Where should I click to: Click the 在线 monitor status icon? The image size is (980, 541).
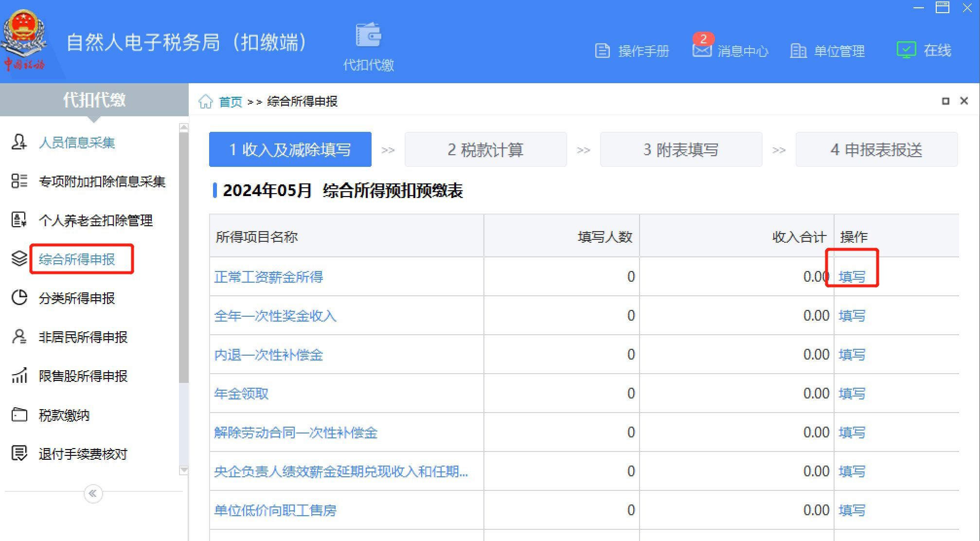[906, 50]
